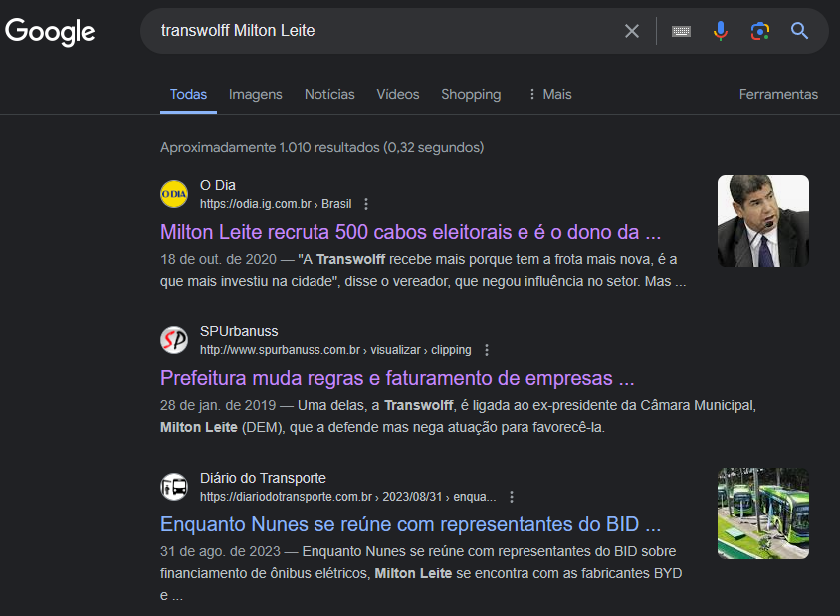Open result 'Prefeitura muda regras e faturamento'
Image resolution: width=840 pixels, height=616 pixels.
click(397, 378)
